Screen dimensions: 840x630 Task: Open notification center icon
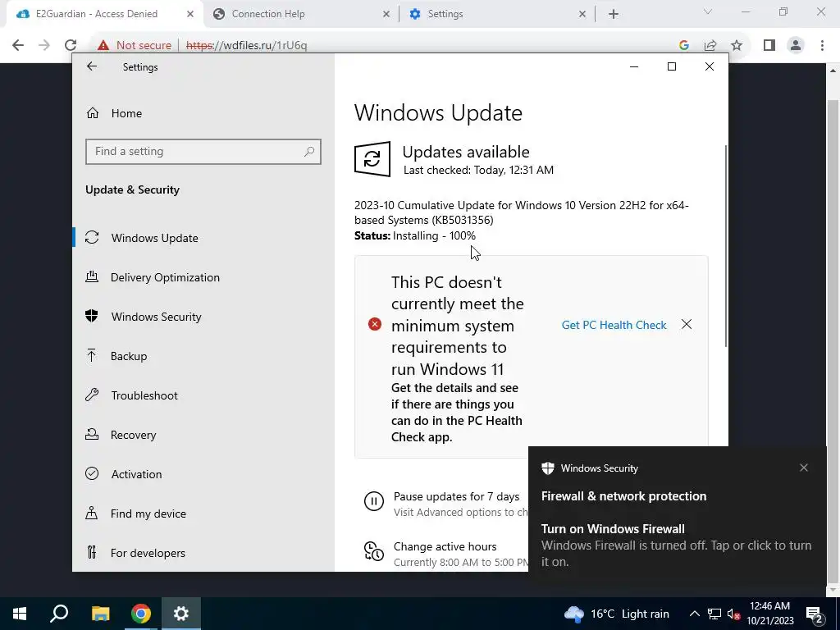[815, 614]
